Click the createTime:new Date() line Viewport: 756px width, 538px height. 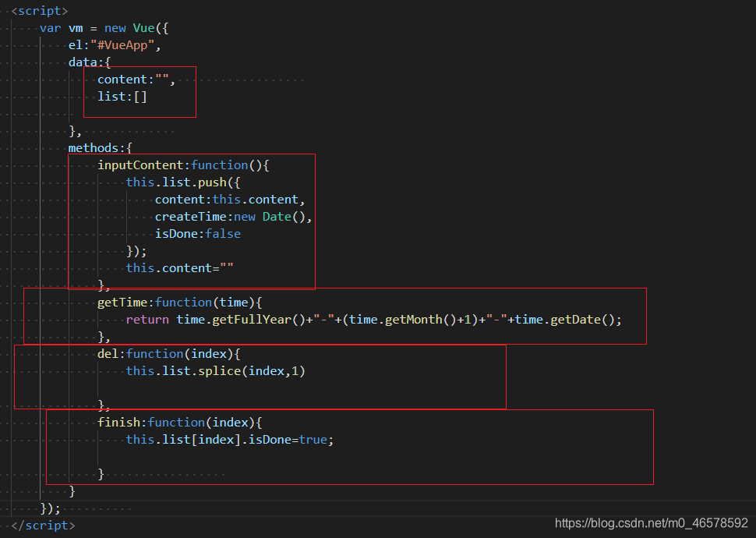pyautogui.click(x=233, y=217)
